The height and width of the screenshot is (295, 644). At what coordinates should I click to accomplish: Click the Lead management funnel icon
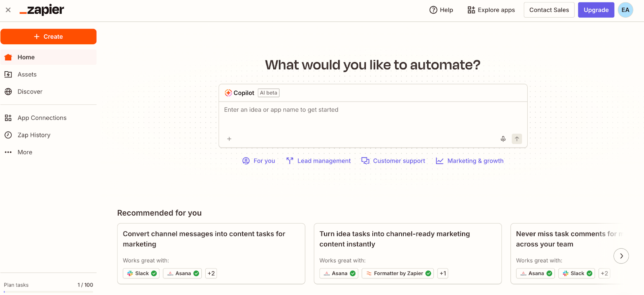pos(290,161)
